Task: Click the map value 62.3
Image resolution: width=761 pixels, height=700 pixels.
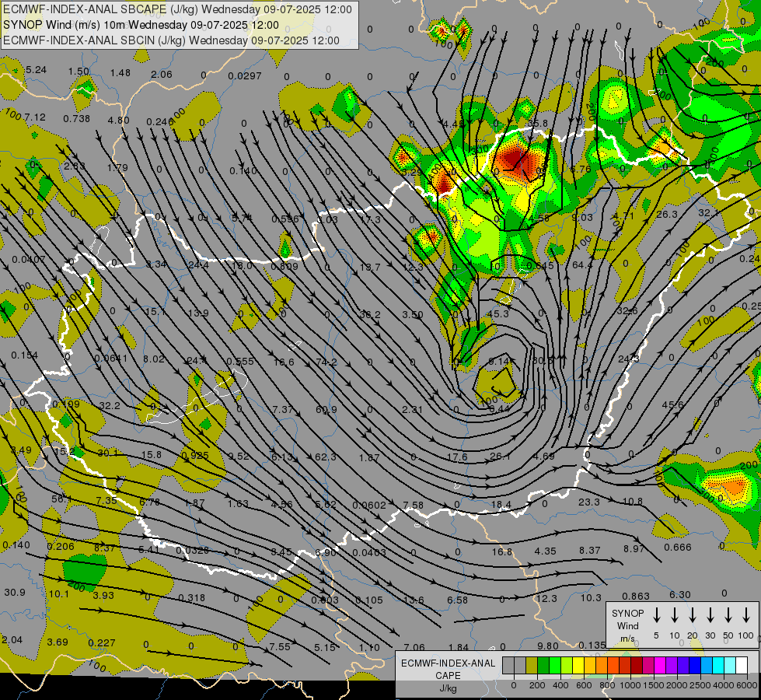Action: click(x=326, y=457)
